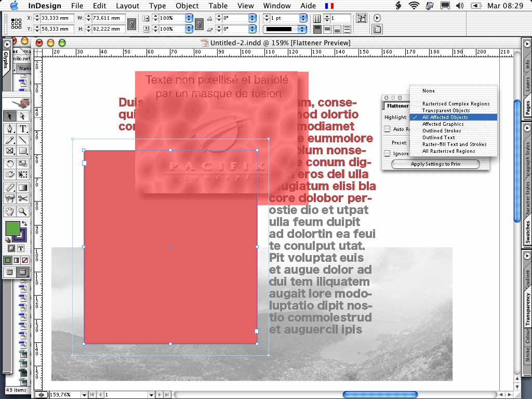
Task: Select the Scissors tool
Action: tap(22, 198)
